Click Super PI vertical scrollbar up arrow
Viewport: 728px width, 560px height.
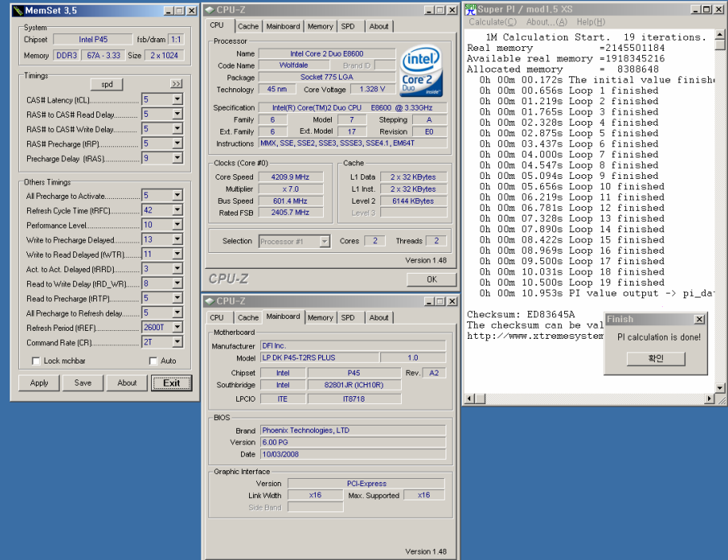[x=719, y=34]
